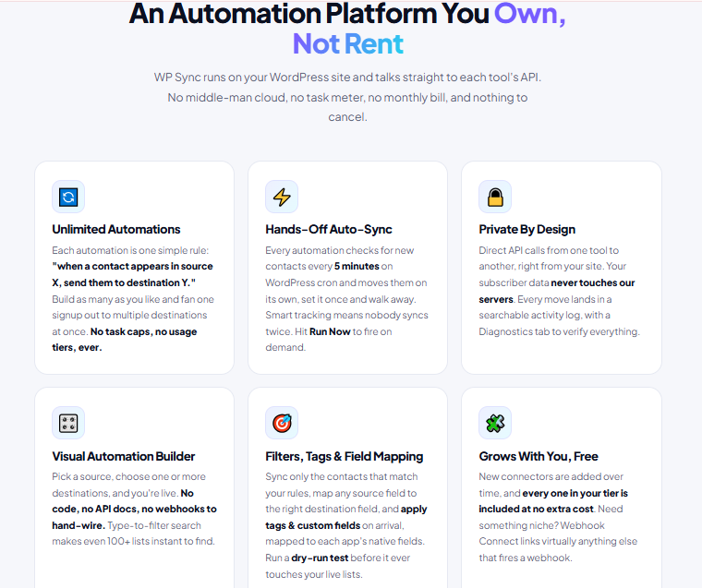Click "makes even 100+ lists instant to find."
Image resolution: width=702 pixels, height=588 pixels.
(133, 542)
